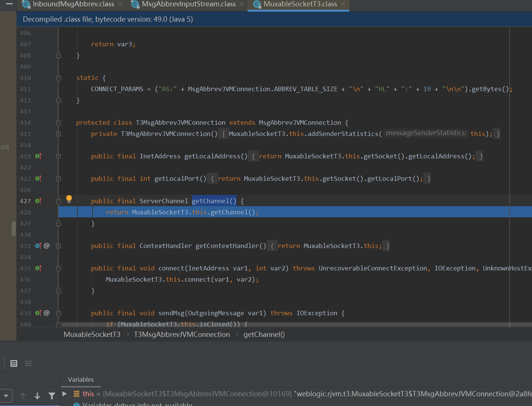The height and width of the screenshot is (406, 532).
Task: Click the @ annotation icon on line 431
Action: coord(47,245)
